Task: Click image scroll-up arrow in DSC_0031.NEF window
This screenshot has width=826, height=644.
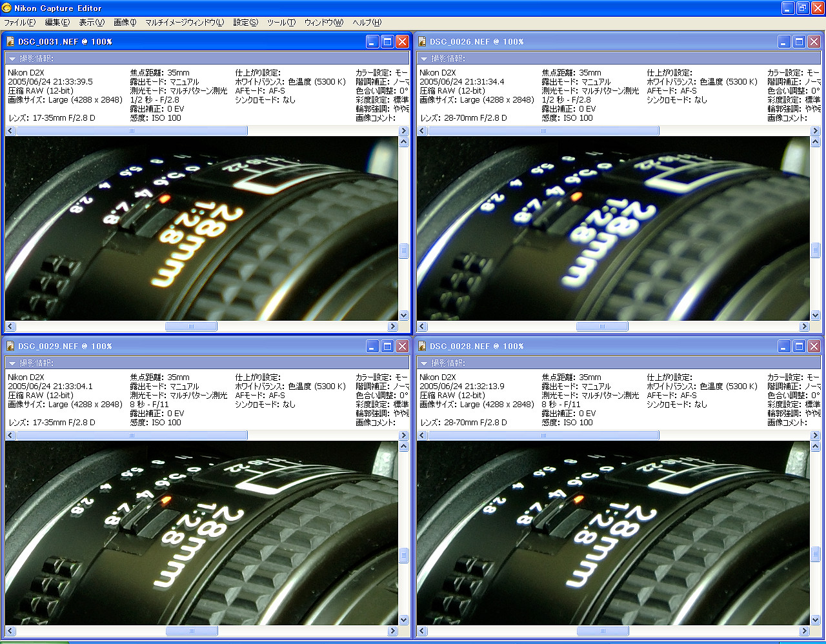Action: pos(404,142)
